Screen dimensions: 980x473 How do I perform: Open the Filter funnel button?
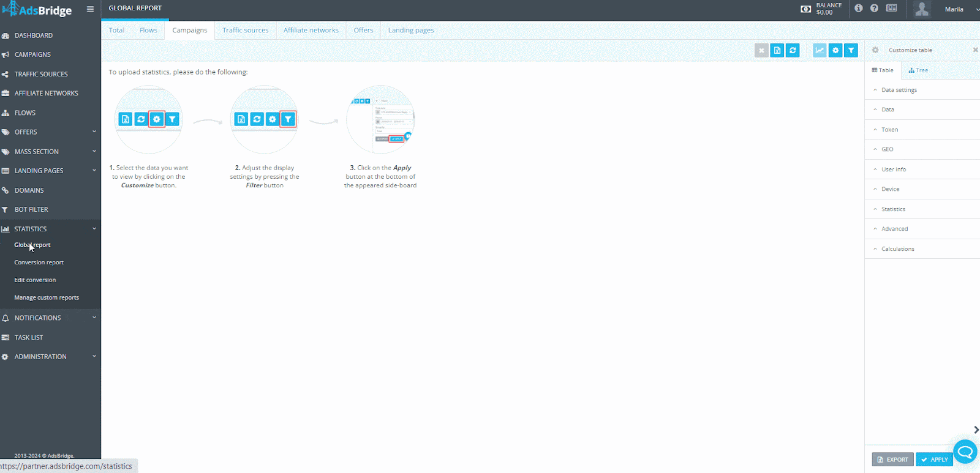(x=851, y=50)
